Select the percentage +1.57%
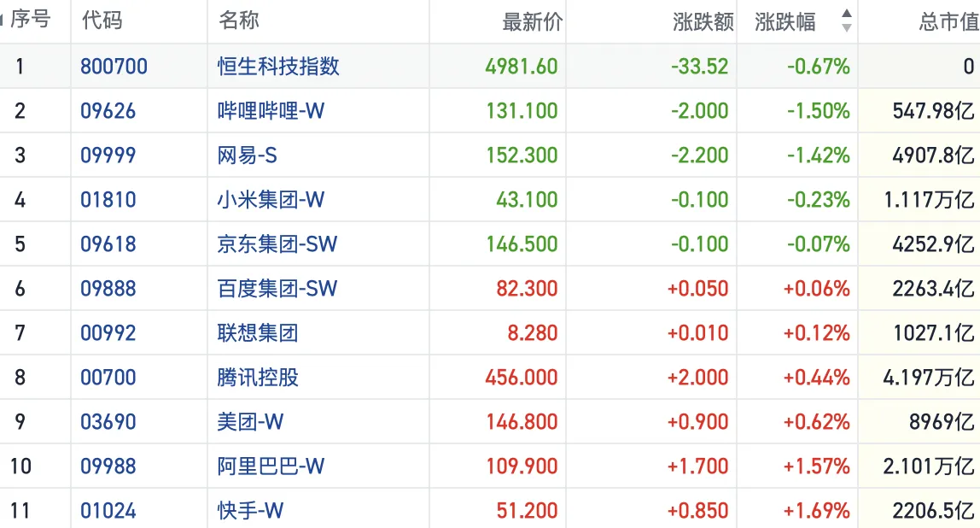 pos(817,466)
